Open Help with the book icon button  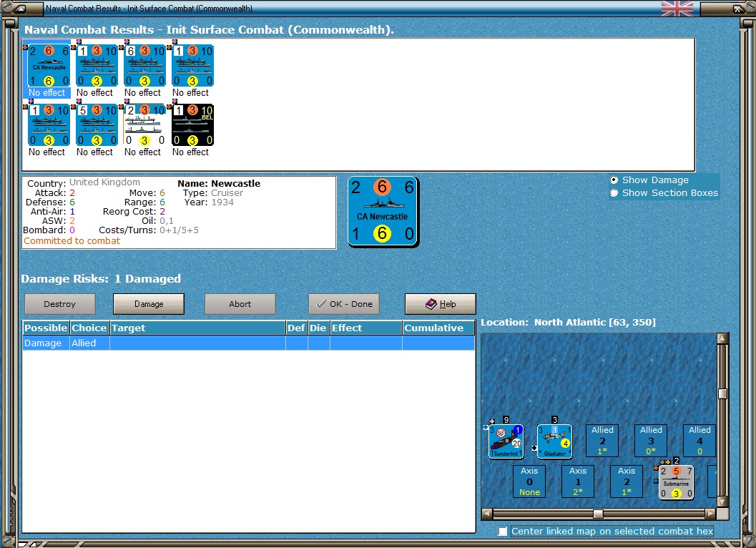(440, 304)
